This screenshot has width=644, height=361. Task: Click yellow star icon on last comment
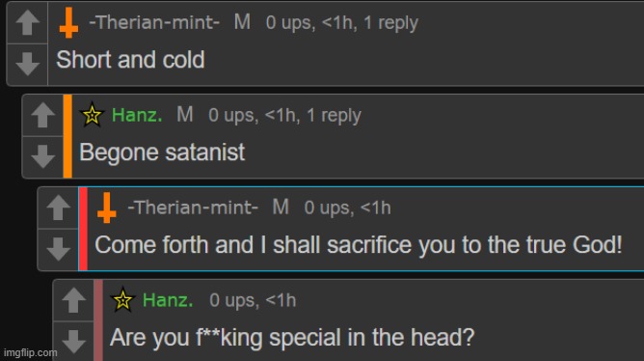pos(122,300)
